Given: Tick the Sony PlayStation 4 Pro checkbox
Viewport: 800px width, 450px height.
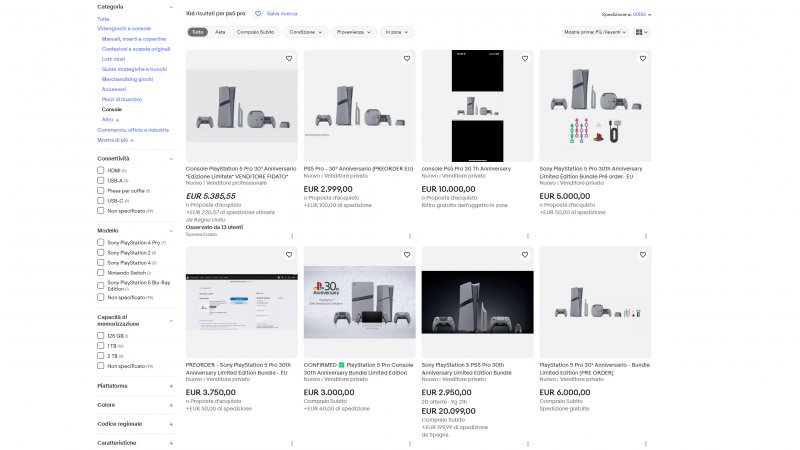Looking at the screenshot, I should click(x=101, y=243).
